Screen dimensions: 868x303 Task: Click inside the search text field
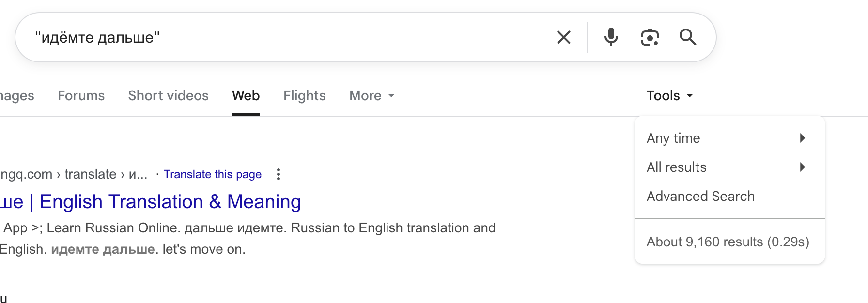(x=291, y=37)
